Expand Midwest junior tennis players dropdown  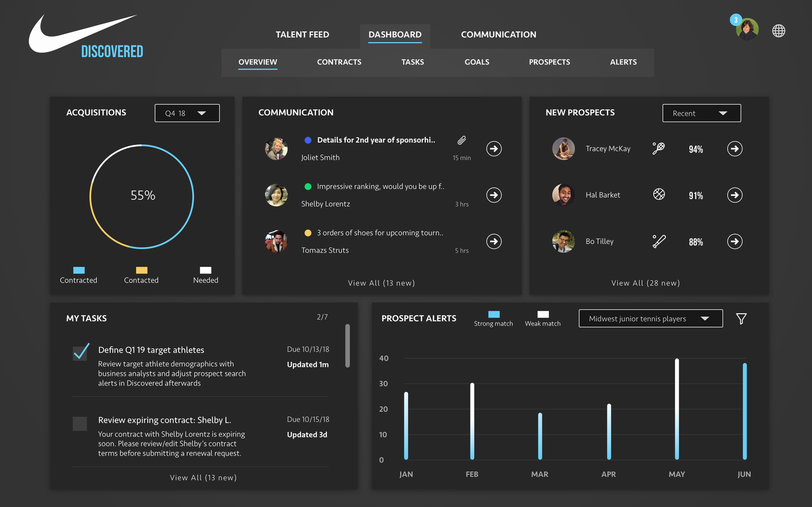(x=650, y=319)
